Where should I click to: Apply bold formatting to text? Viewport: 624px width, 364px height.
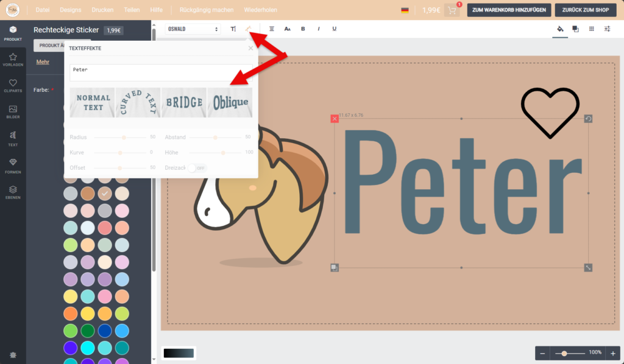303,29
